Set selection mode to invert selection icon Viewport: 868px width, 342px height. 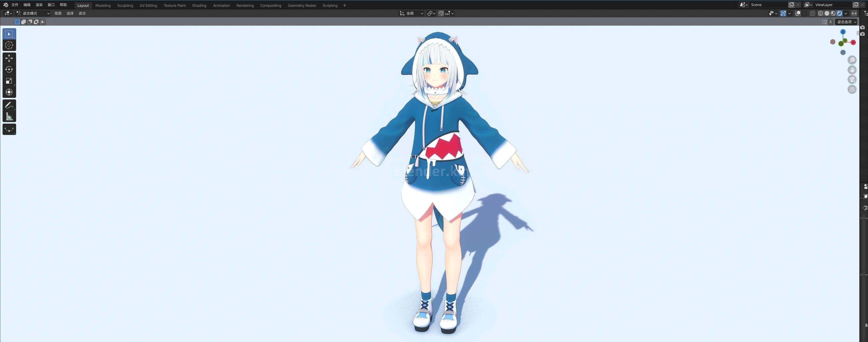(x=36, y=22)
